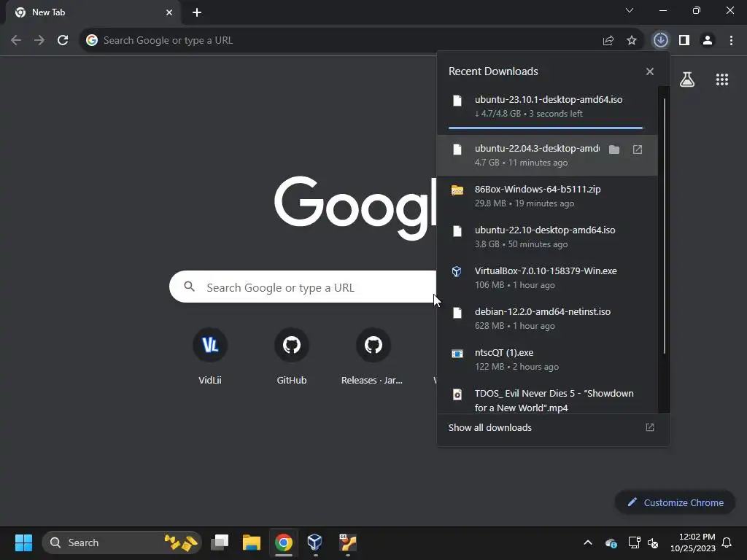Click the ntscQT exe file icon

(457, 354)
